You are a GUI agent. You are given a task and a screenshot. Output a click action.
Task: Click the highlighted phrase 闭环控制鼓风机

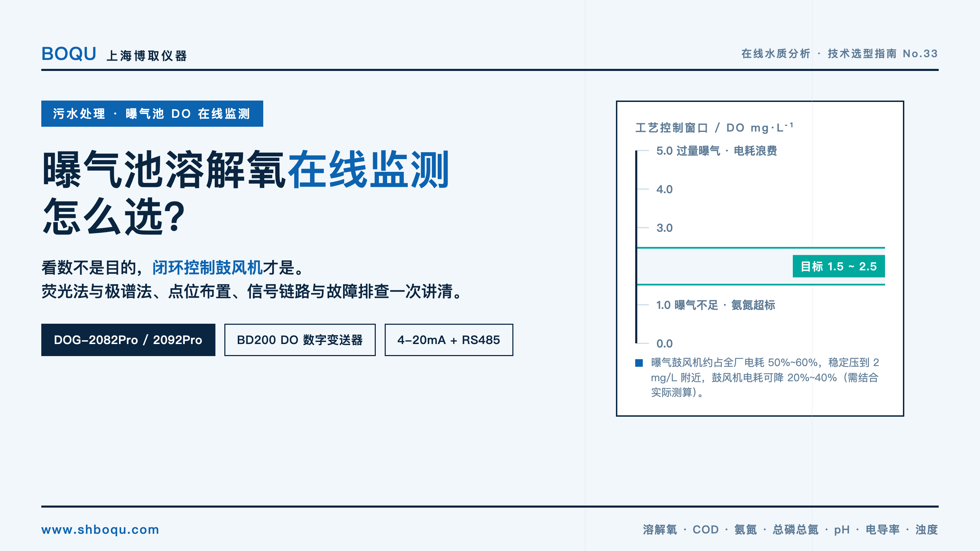(207, 267)
